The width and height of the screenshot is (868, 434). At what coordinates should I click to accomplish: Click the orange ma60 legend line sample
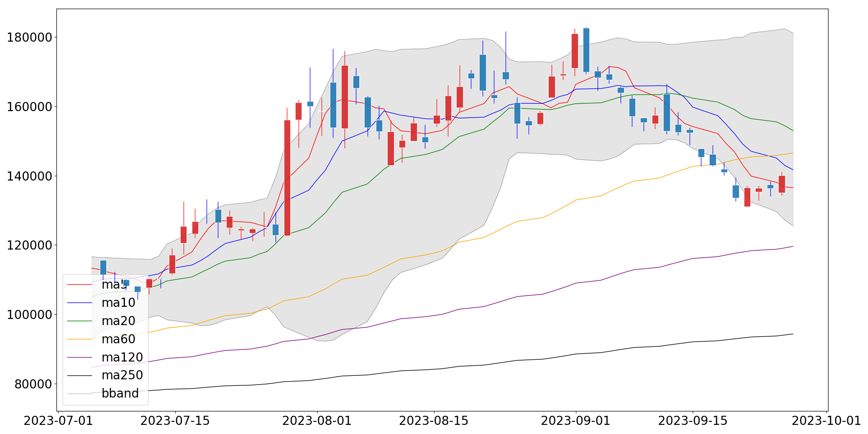tap(80, 339)
